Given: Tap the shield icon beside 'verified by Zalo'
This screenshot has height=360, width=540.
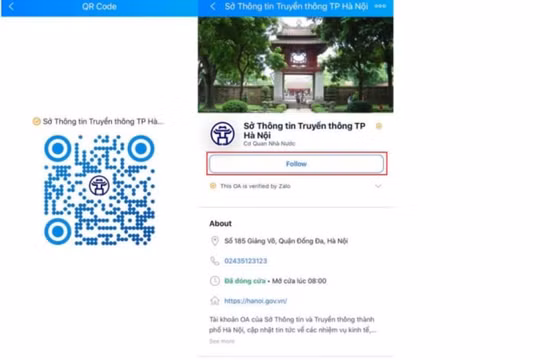Looking at the screenshot, I should click(213, 186).
